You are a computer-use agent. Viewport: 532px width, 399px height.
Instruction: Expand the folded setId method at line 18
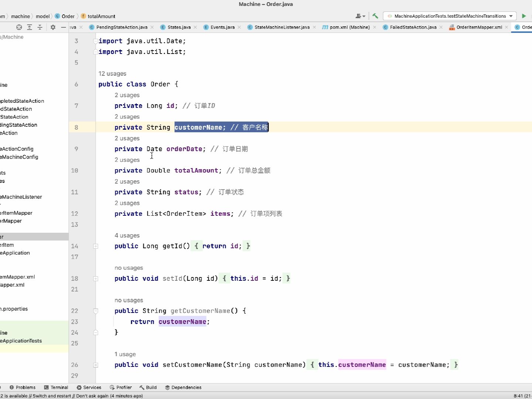tap(96, 279)
